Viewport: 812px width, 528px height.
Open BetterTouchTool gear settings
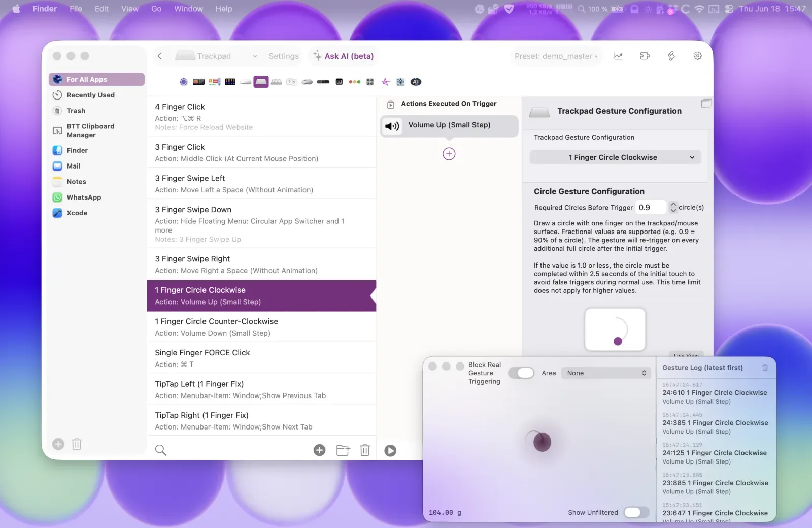coord(698,56)
